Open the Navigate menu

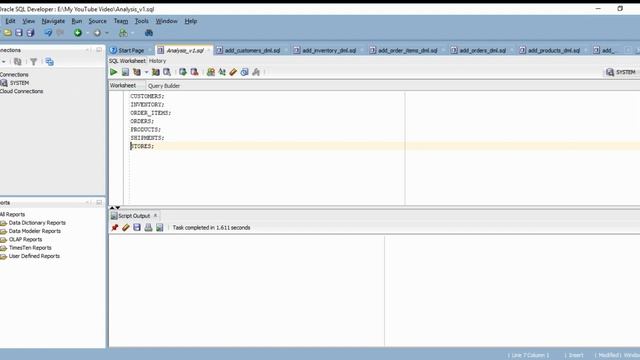click(53, 21)
